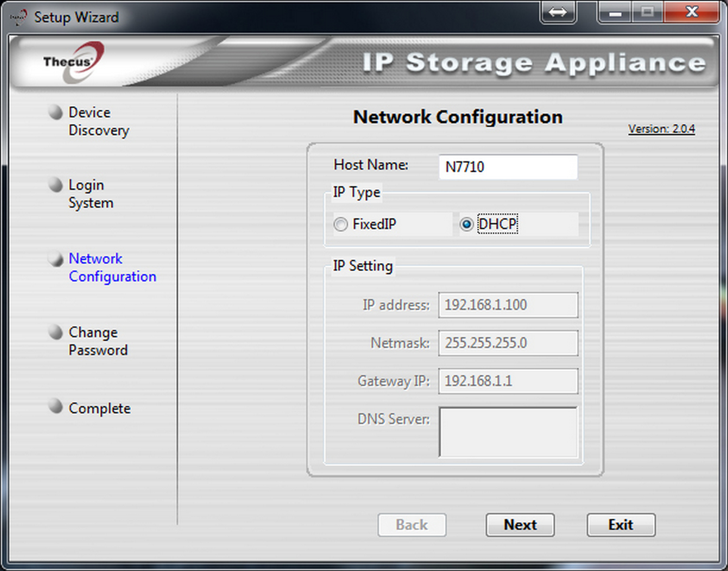
Task: Click the Device Discovery step bullet
Action: 56,112
